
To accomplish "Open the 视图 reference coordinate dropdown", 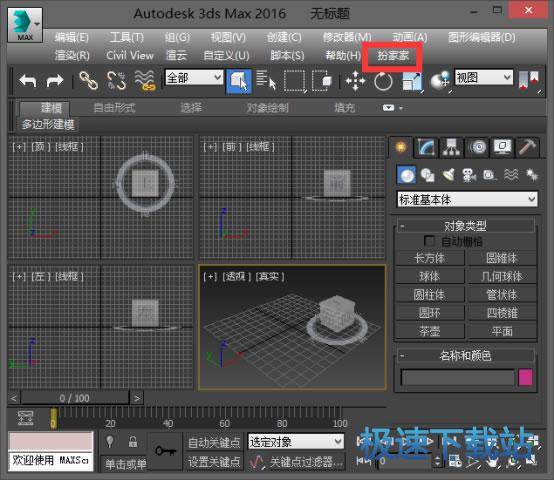I will click(483, 77).
